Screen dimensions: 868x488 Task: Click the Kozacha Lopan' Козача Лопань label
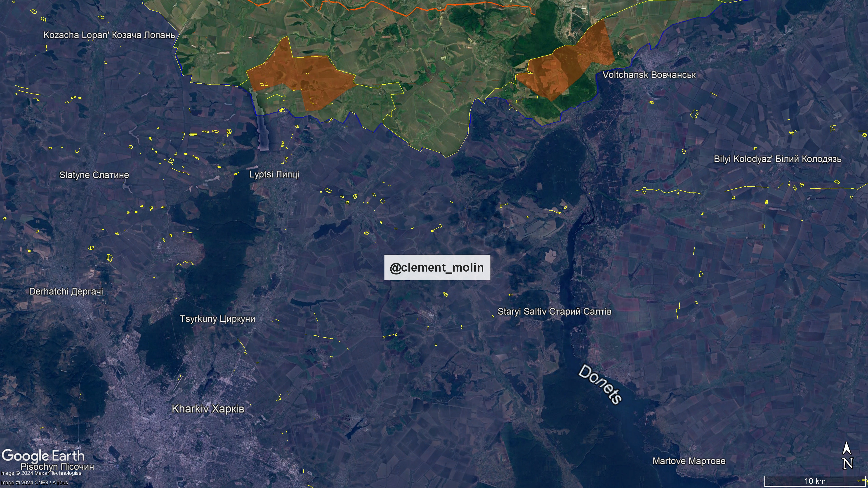point(109,35)
